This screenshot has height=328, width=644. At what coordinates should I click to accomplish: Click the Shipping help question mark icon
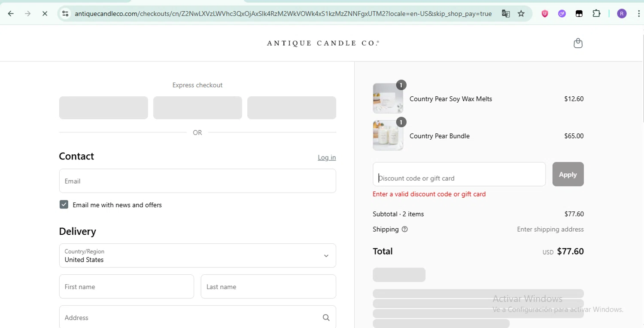tap(404, 229)
